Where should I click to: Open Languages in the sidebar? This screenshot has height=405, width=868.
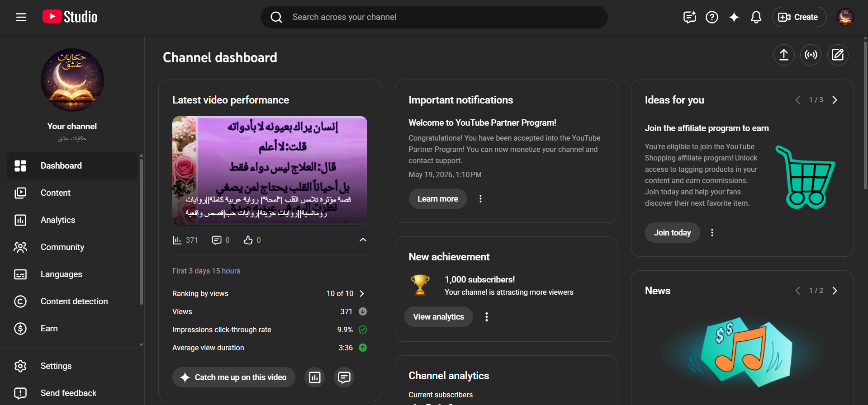(x=72, y=274)
